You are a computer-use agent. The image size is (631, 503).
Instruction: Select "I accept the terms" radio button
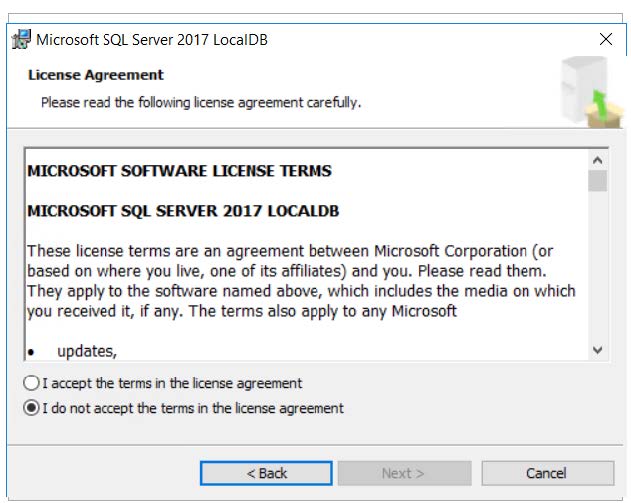32,383
